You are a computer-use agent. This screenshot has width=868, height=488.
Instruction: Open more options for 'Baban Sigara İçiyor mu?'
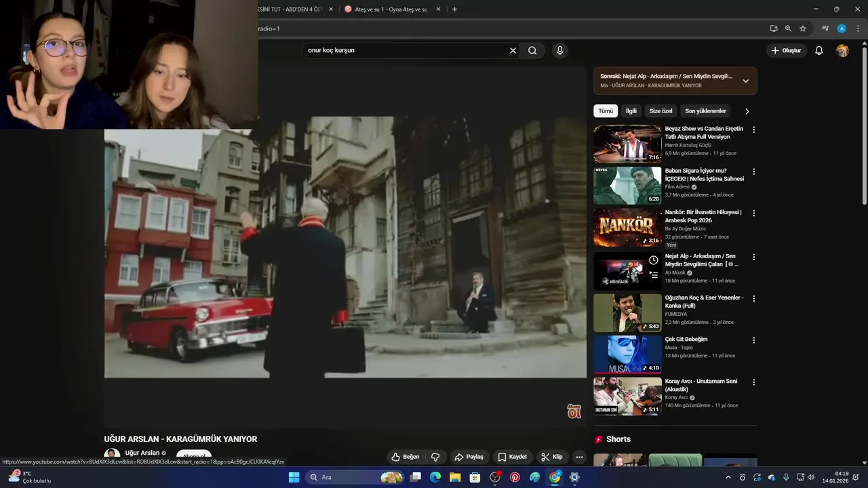753,171
